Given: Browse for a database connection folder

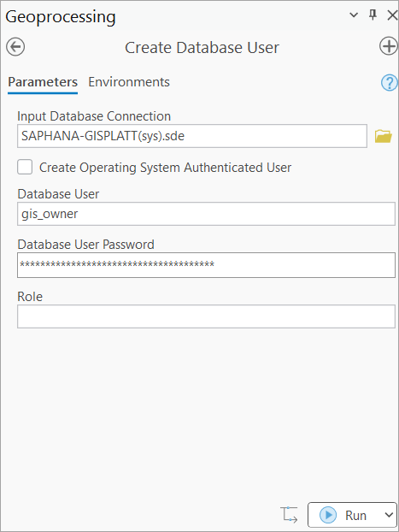Looking at the screenshot, I should pos(384,136).
